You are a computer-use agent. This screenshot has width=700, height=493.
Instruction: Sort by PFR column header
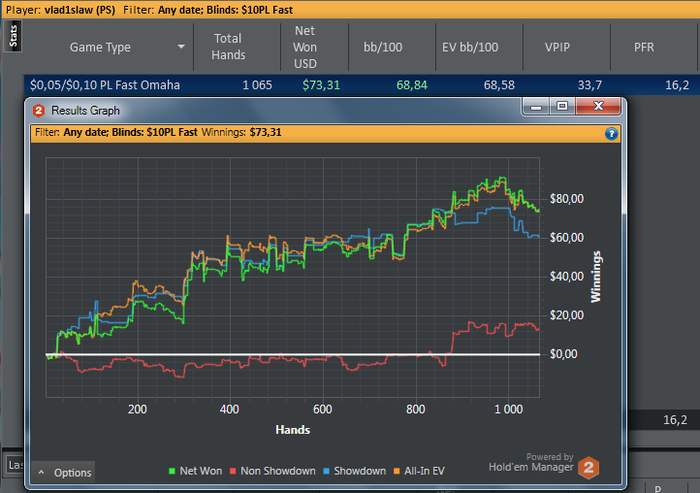pyautogui.click(x=644, y=47)
